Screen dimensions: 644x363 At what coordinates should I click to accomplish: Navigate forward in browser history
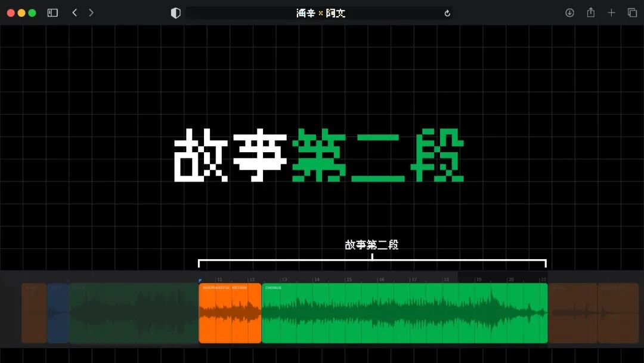[90, 12]
